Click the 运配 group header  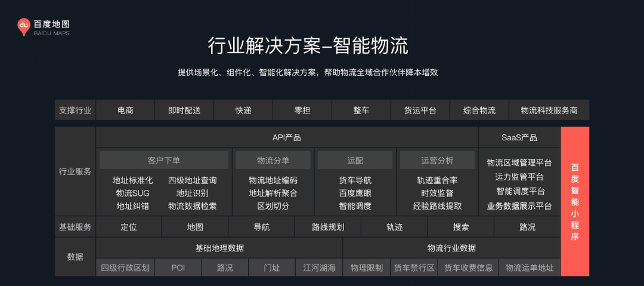tap(355, 160)
